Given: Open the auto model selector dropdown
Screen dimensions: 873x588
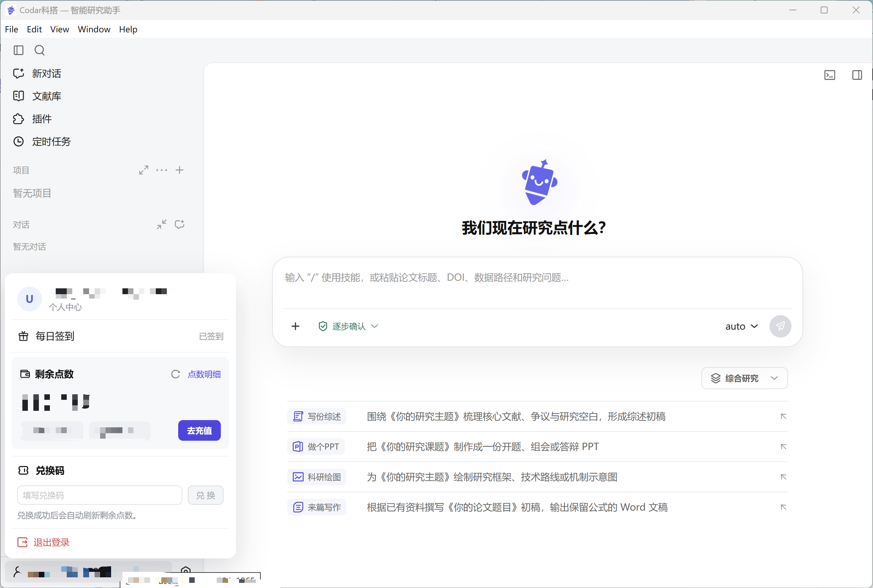Looking at the screenshot, I should click(x=742, y=326).
